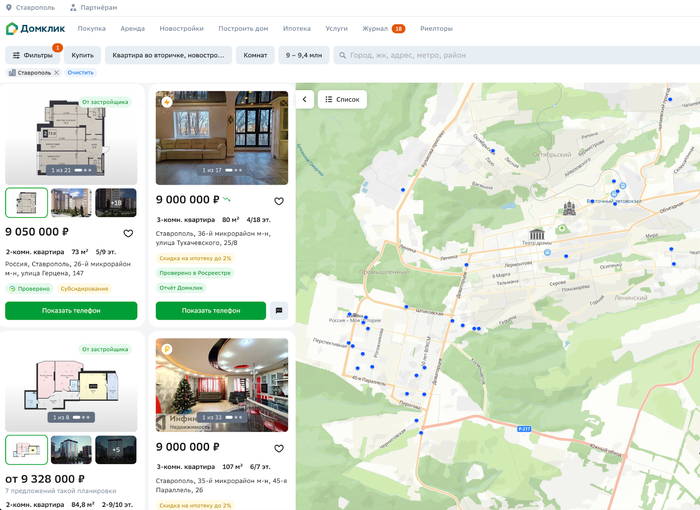The image size is (700, 510).
Task: Favorite the 107 m² apartment listing
Action: [x=279, y=449]
